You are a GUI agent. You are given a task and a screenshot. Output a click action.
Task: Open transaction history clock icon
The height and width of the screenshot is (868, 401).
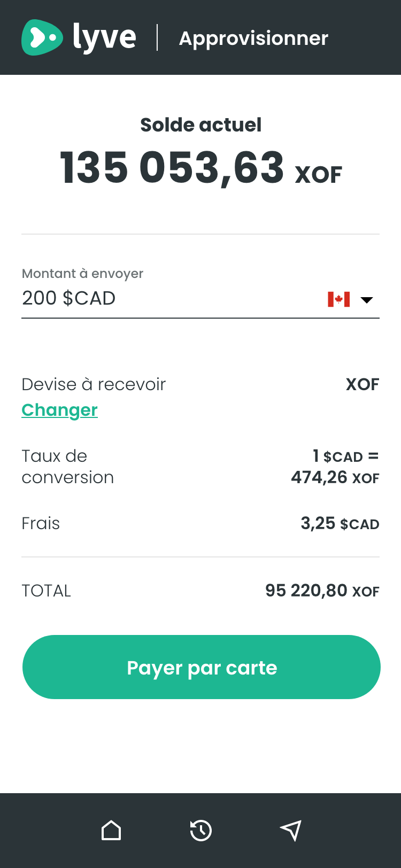(201, 831)
